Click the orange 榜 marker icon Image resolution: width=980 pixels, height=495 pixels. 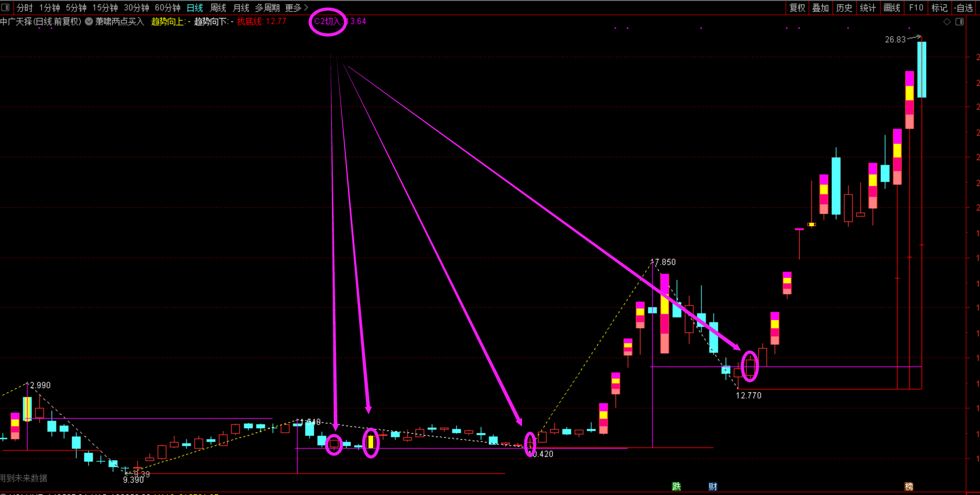(x=909, y=486)
